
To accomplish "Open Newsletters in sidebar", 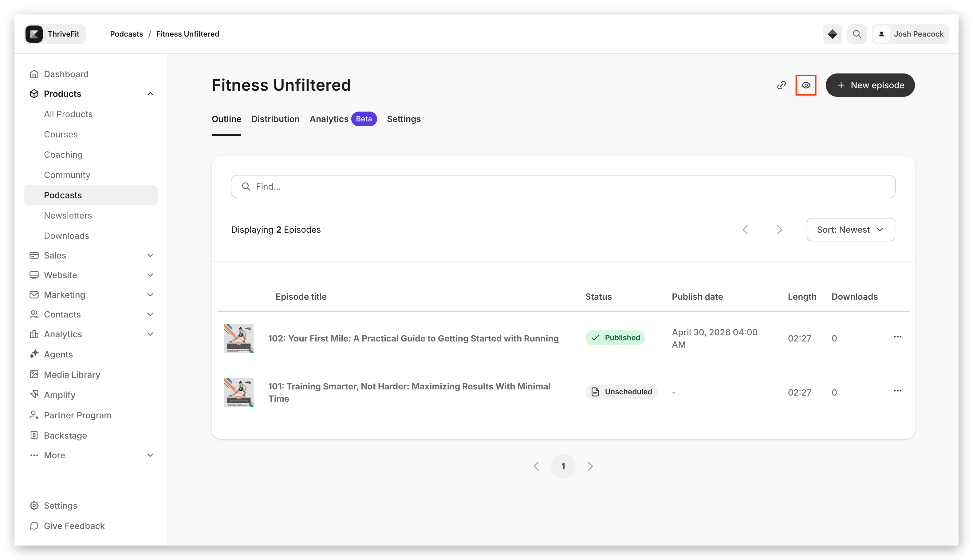I will [68, 215].
